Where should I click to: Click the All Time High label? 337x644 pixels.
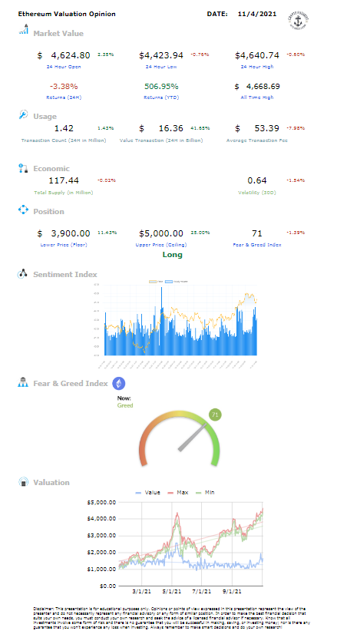(258, 97)
